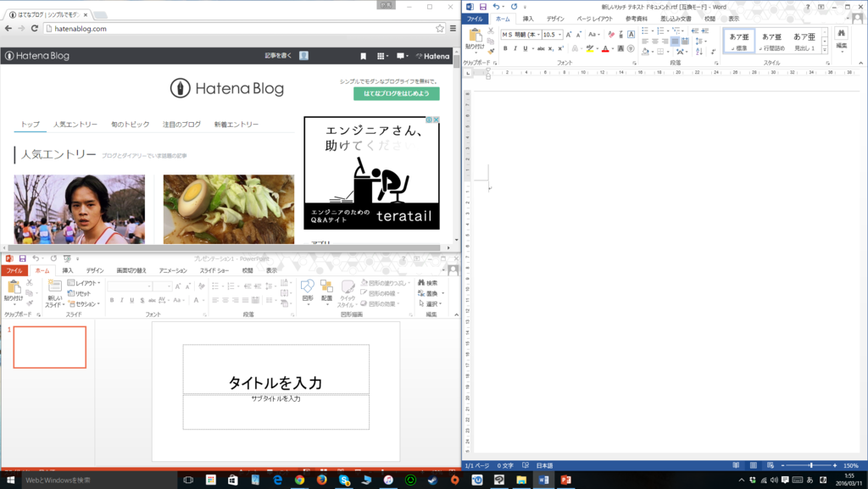The width and height of the screenshot is (868, 489).
Task: Open the ファイル tab in Word
Action: (475, 19)
